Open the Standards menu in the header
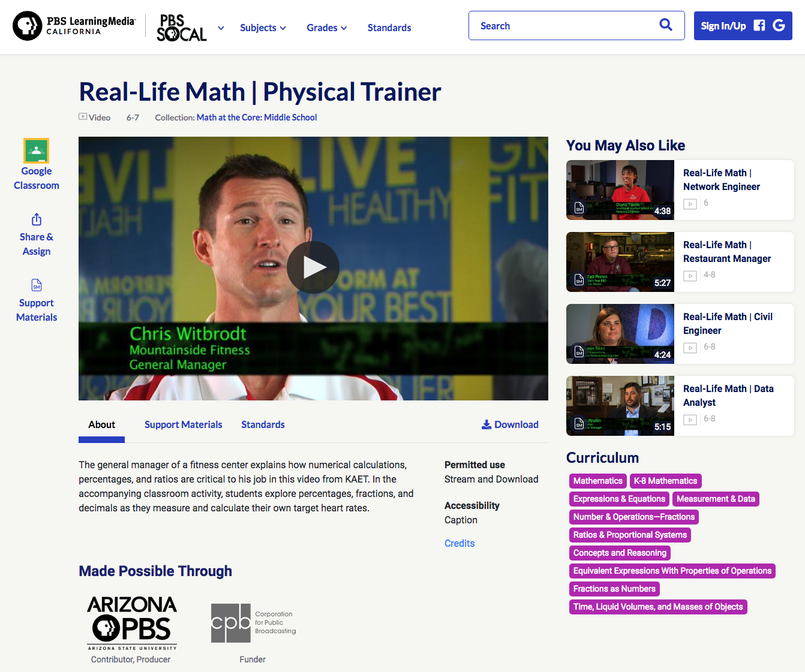The width and height of the screenshot is (805, 672). 389,28
